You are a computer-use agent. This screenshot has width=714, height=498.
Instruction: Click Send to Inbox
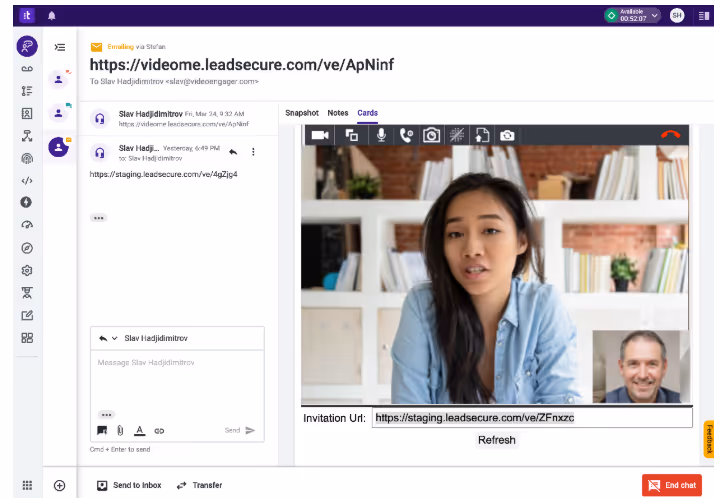click(129, 485)
